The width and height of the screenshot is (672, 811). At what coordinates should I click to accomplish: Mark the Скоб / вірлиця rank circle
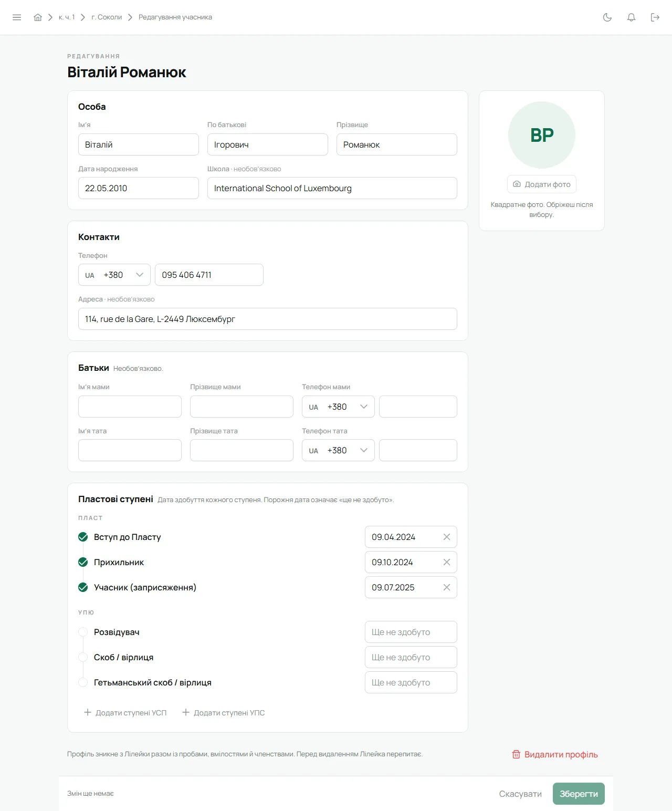pos(83,657)
